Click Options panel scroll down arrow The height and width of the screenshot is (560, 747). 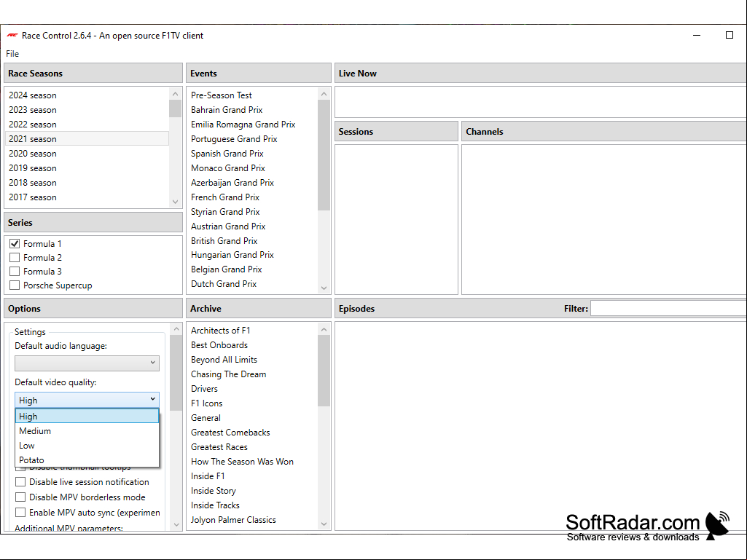176,525
